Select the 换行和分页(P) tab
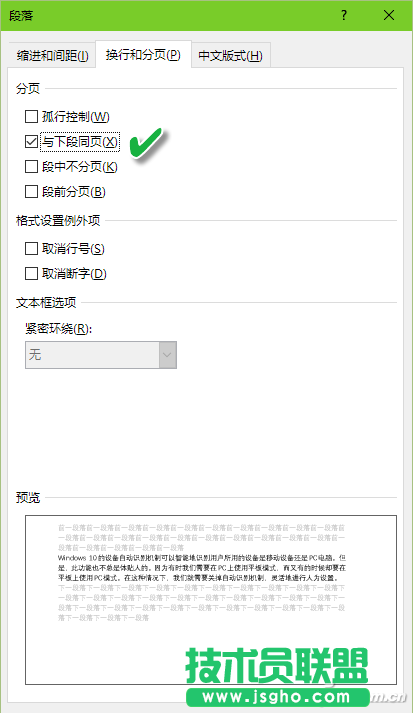 tap(143, 55)
